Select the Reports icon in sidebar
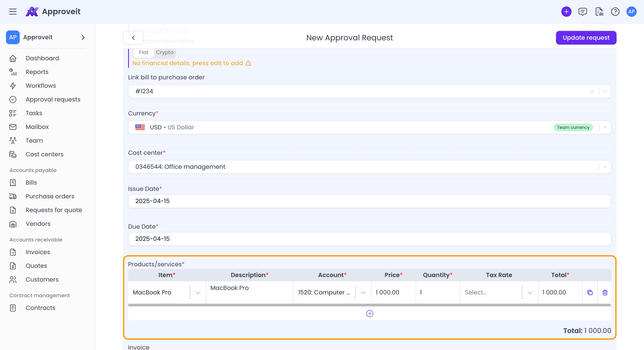The width and height of the screenshot is (644, 350). (13, 72)
